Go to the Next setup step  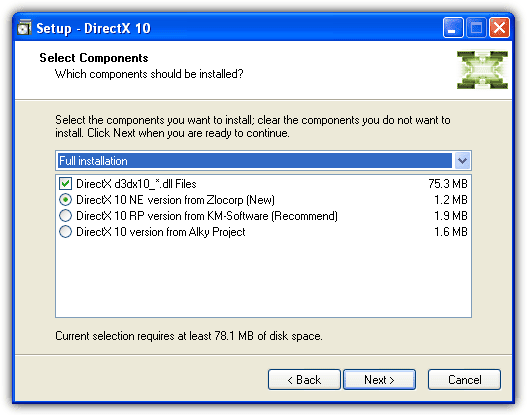point(379,380)
